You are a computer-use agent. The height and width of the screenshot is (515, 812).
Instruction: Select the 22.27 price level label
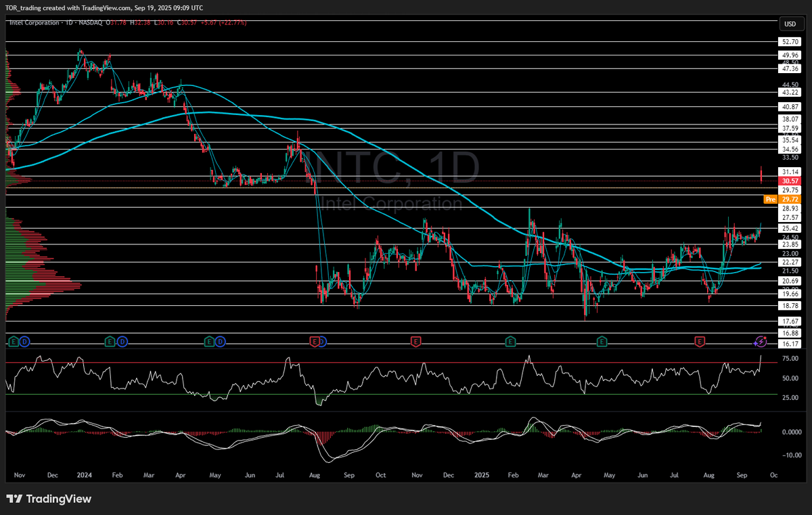[x=790, y=262]
